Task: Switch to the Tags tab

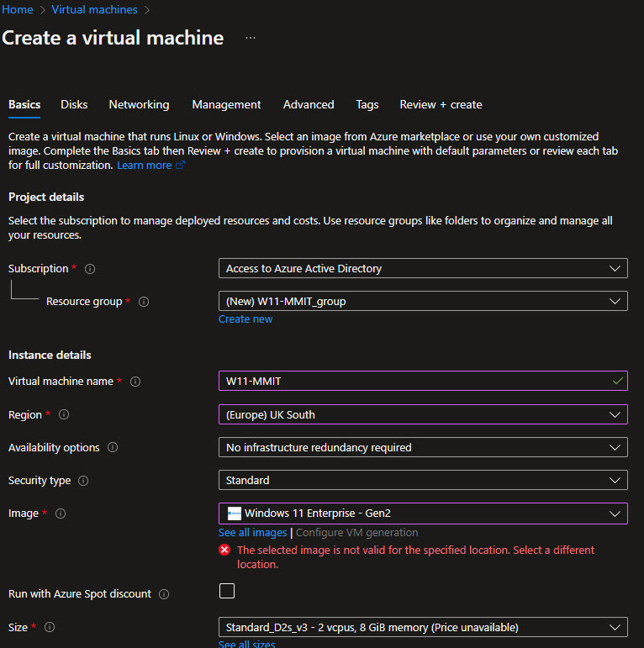Action: [367, 104]
